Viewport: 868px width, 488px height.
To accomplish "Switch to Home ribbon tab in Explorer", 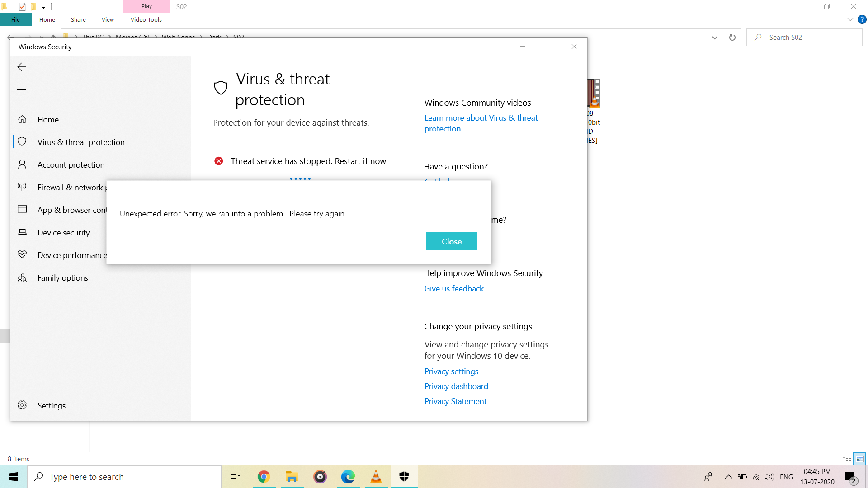I will pos(47,19).
